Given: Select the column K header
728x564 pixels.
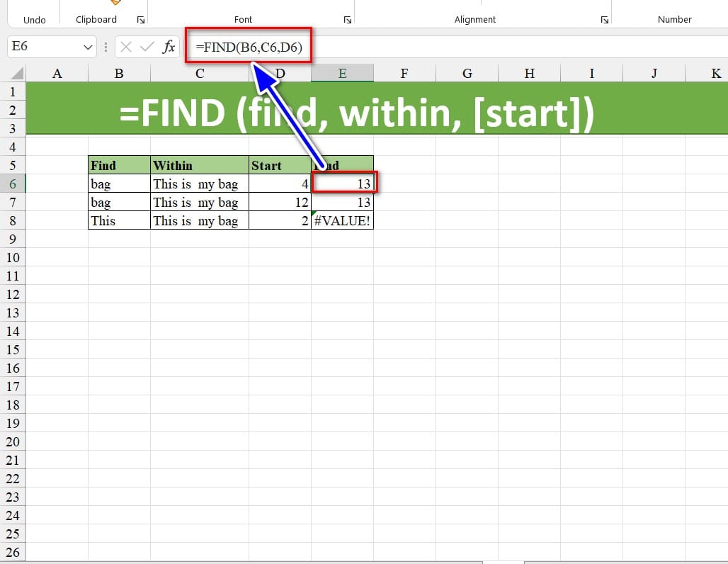Looking at the screenshot, I should tap(715, 73).
